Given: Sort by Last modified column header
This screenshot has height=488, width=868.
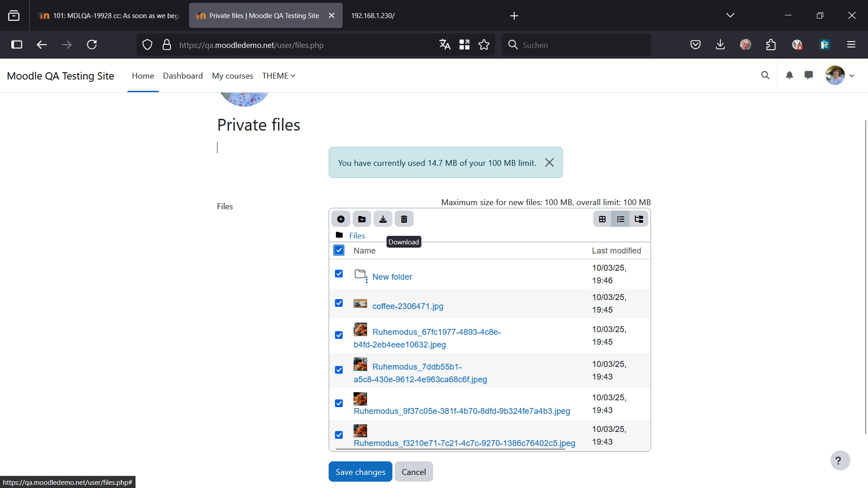Looking at the screenshot, I should click(616, 251).
